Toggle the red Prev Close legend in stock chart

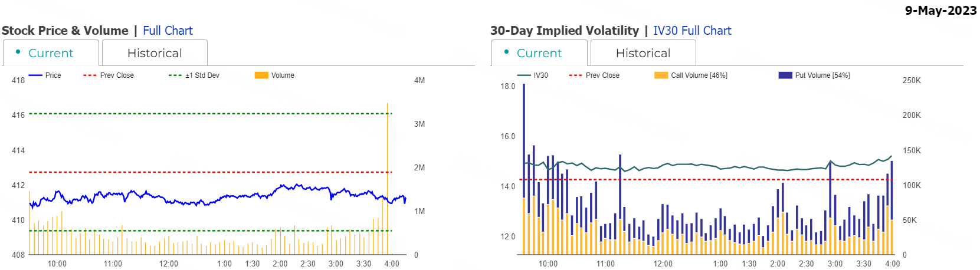coord(90,75)
